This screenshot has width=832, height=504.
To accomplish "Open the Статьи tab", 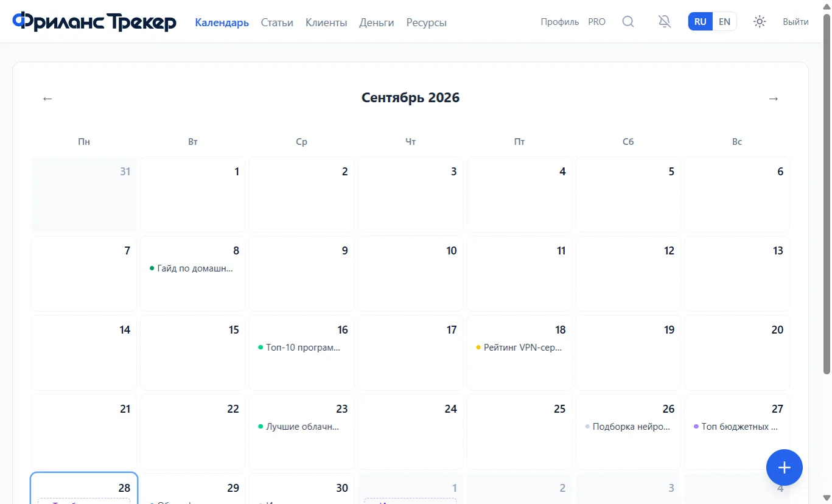I will coord(277,23).
